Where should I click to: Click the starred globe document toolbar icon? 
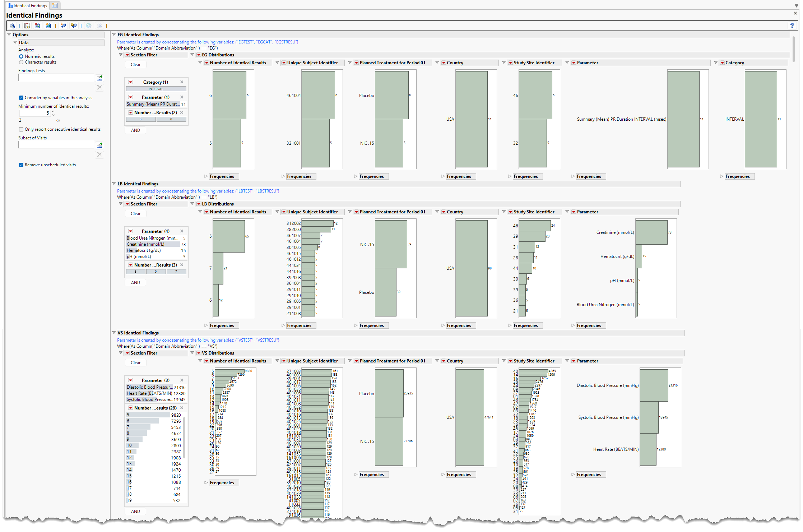pyautogui.click(x=48, y=26)
